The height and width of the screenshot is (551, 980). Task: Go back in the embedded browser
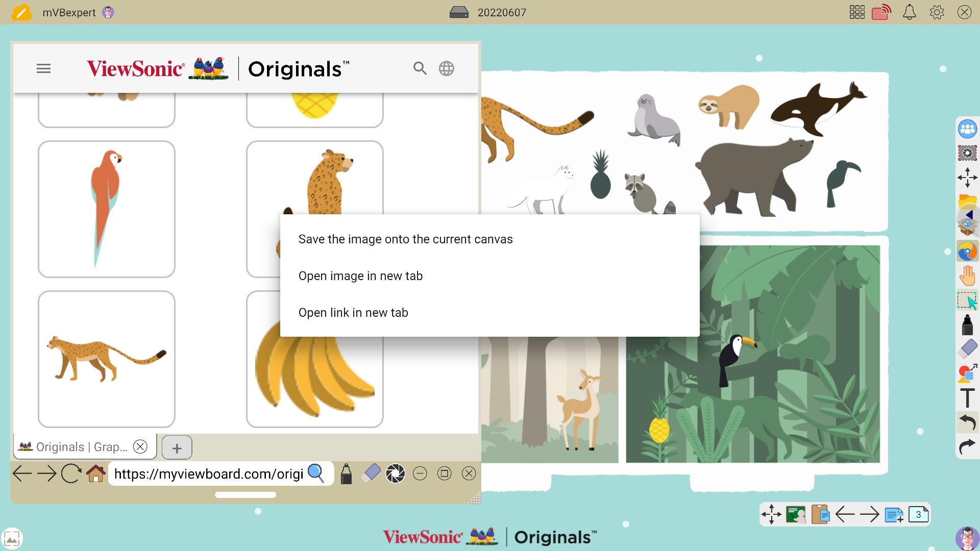coord(22,473)
